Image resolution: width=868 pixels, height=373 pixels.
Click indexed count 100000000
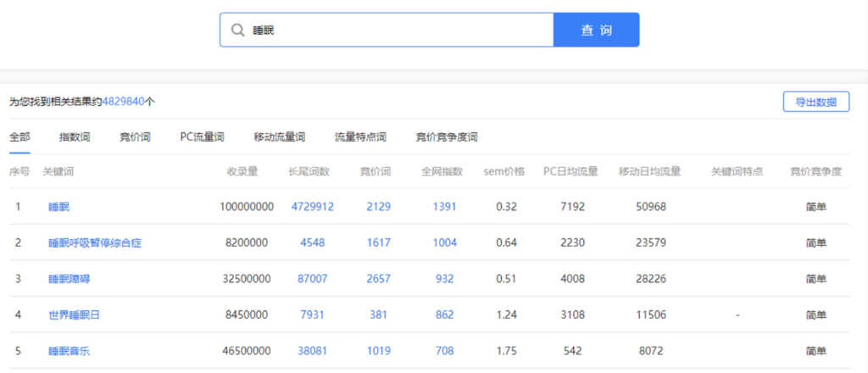247,207
